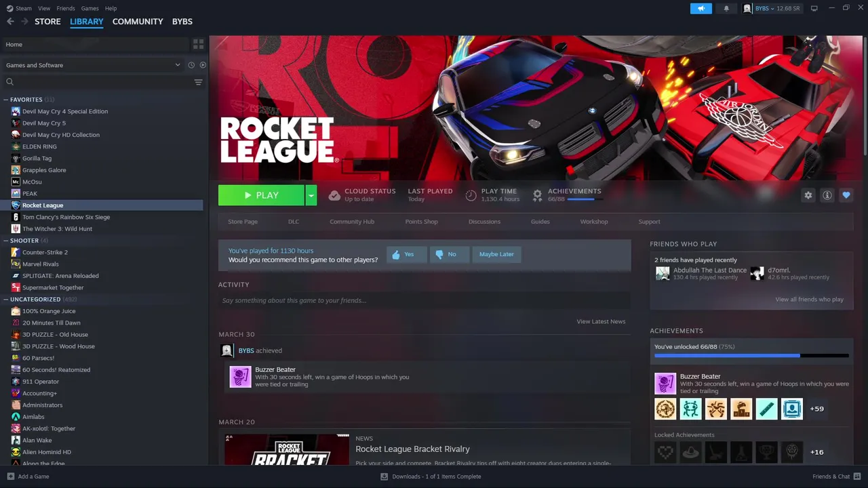Select Counter-Strike 2 in library
Viewport: 868px width, 488px height.
coord(45,252)
